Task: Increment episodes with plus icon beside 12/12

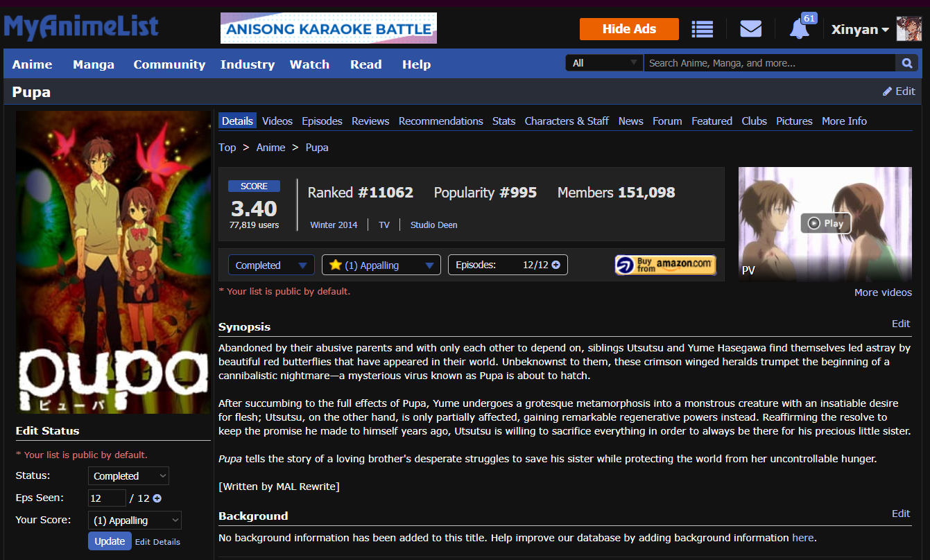Action: (556, 265)
